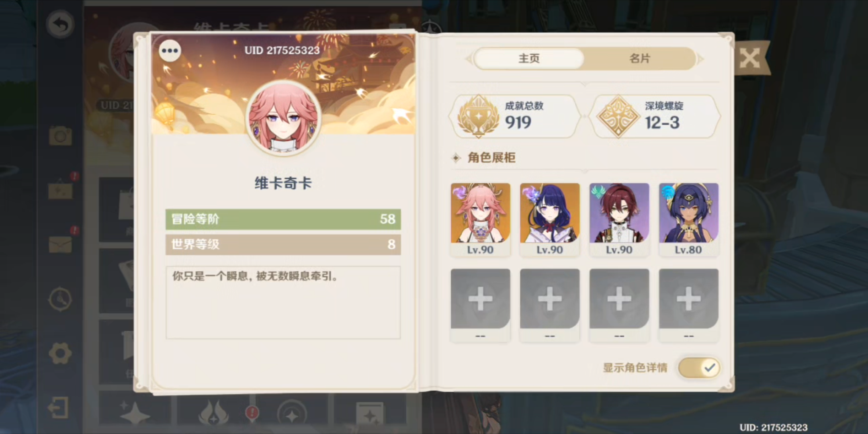Click the clock time adjustment icon

60,299
